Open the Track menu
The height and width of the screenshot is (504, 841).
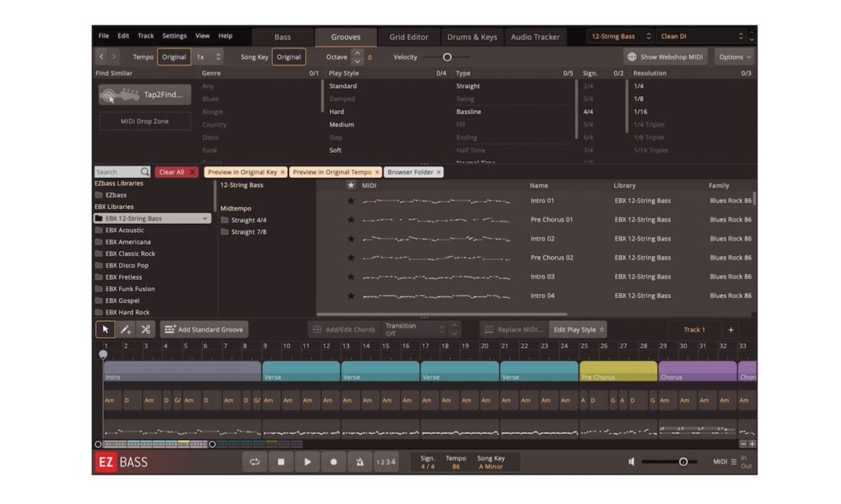point(145,35)
